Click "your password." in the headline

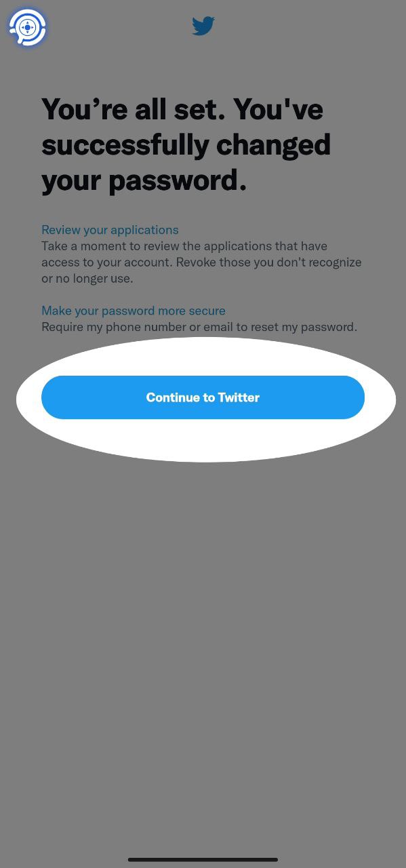click(144, 180)
